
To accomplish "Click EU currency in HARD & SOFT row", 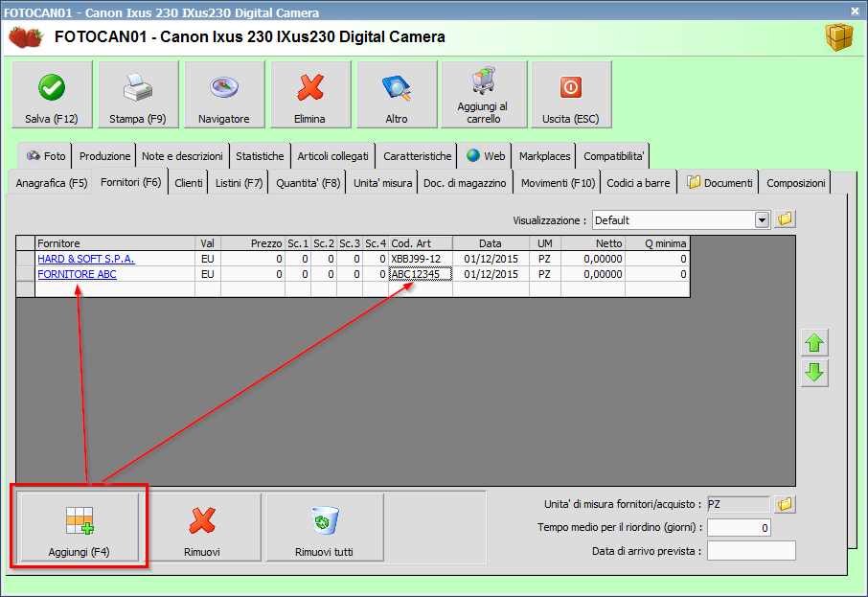I will [208, 259].
